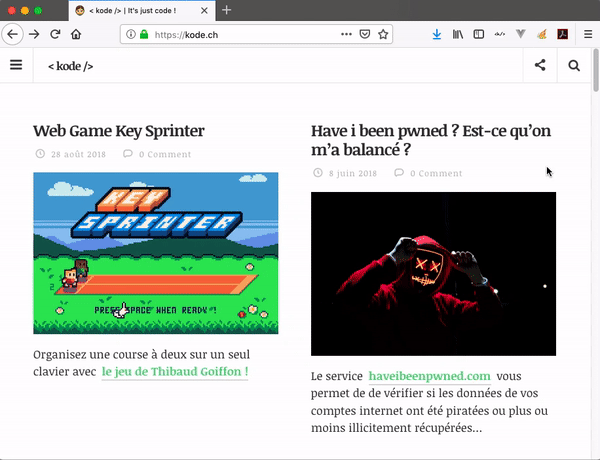The width and height of the screenshot is (600, 460).
Task: Close the kode tab
Action: (204, 11)
